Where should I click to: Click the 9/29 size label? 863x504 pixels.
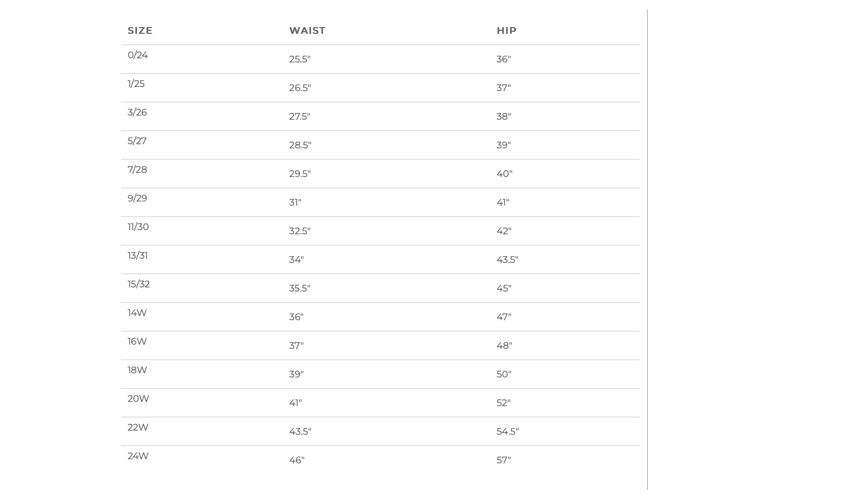point(137,198)
